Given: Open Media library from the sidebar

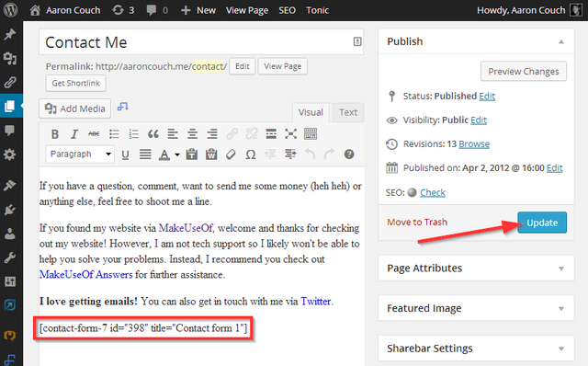Looking at the screenshot, I should (x=10, y=58).
